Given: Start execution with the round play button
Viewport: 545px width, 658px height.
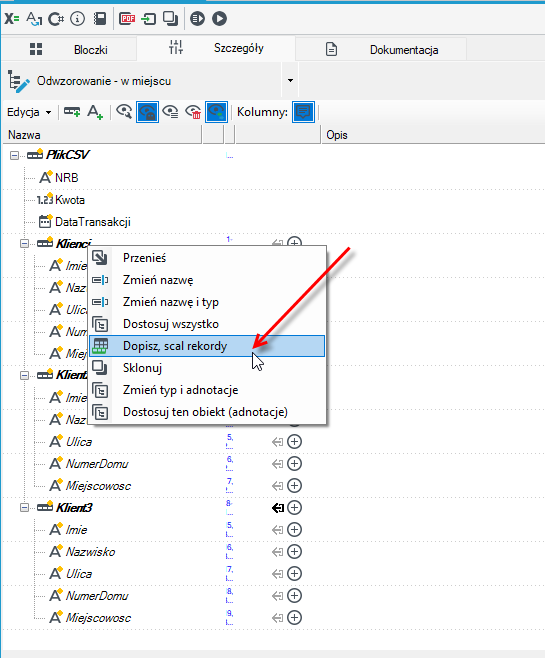Looking at the screenshot, I should 219,19.
